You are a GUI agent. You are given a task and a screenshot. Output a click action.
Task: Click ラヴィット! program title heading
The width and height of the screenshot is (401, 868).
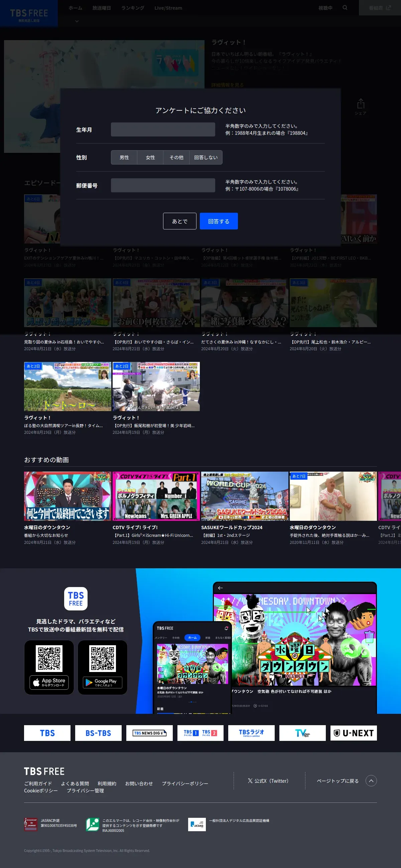[x=229, y=42]
